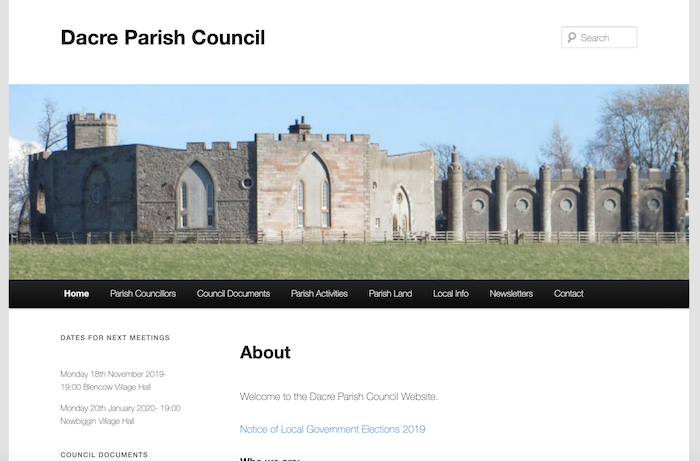This screenshot has height=461, width=700.
Task: Select Parish Activities menu item
Action: pyautogui.click(x=319, y=294)
